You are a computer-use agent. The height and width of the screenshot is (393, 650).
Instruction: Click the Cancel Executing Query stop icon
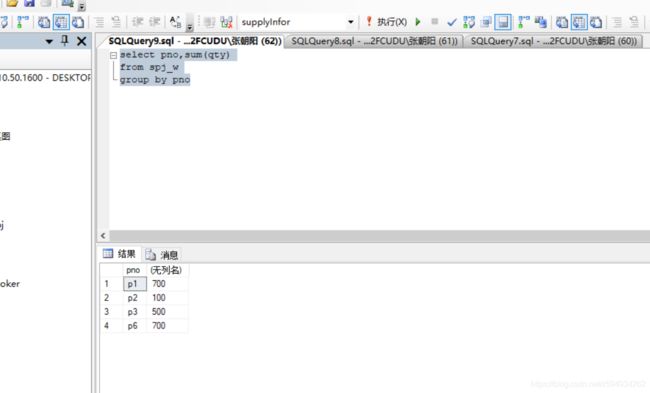coord(434,22)
